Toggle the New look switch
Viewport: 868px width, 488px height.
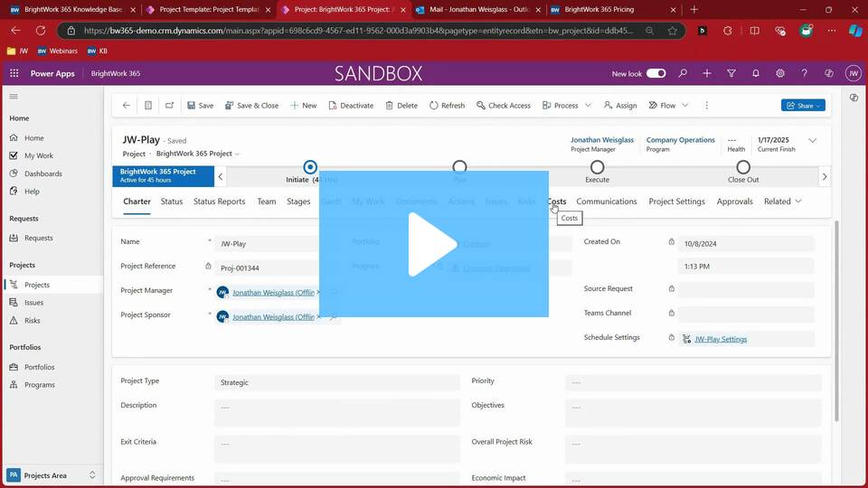(656, 73)
